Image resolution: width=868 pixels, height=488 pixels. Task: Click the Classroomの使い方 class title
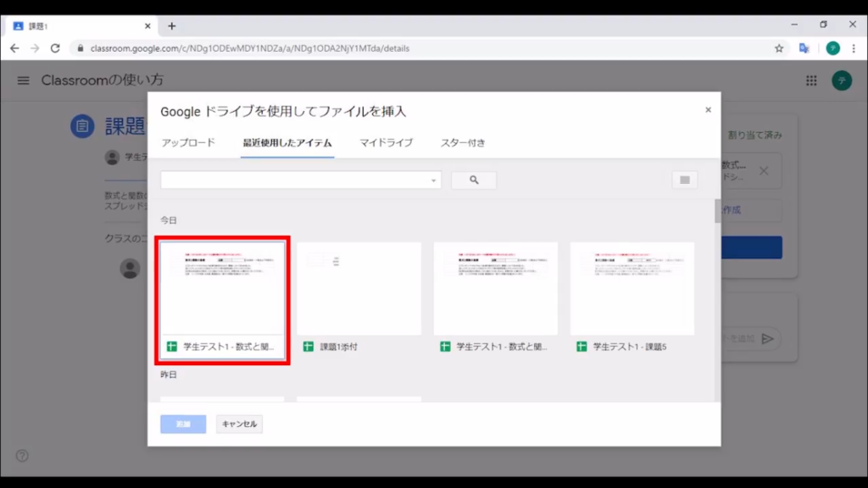tap(103, 80)
